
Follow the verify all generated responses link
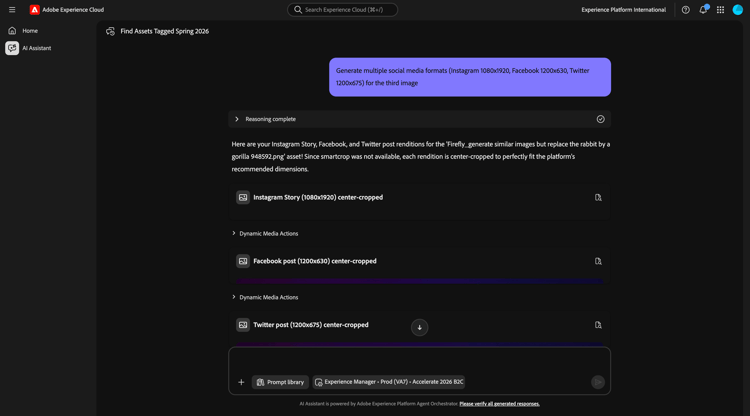pyautogui.click(x=499, y=404)
